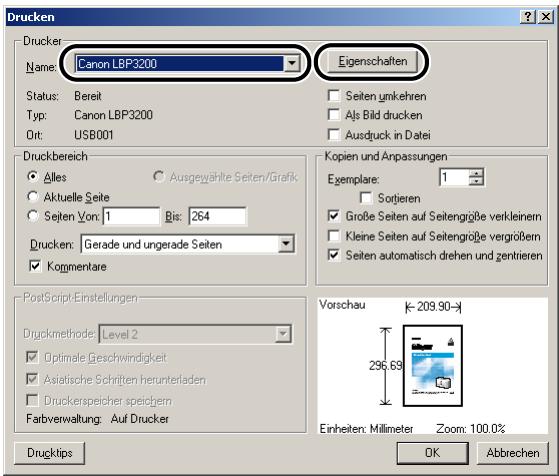Click the Von page number field
This screenshot has width=559, height=476.
coord(132,216)
